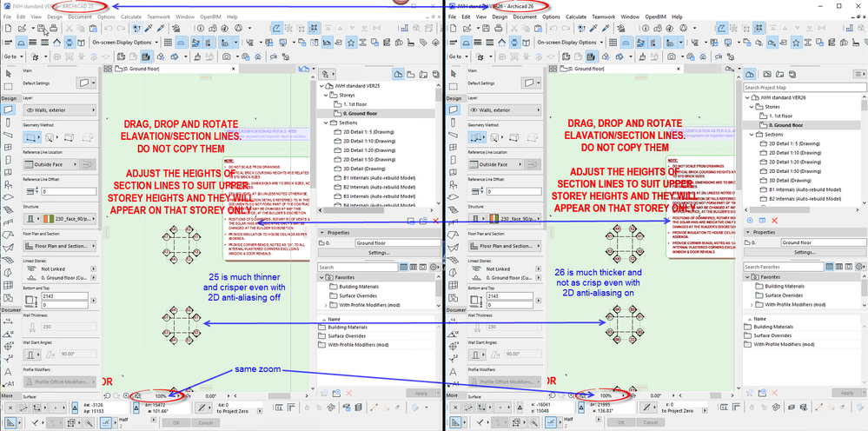Click Print icon in Archicad 25 toolbar
868x431 pixels.
[x=54, y=28]
